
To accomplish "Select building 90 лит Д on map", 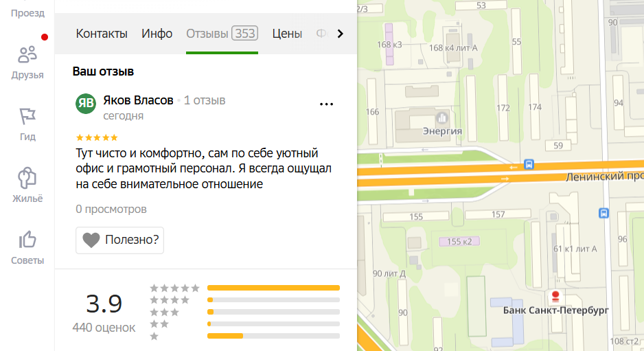I will [x=389, y=273].
